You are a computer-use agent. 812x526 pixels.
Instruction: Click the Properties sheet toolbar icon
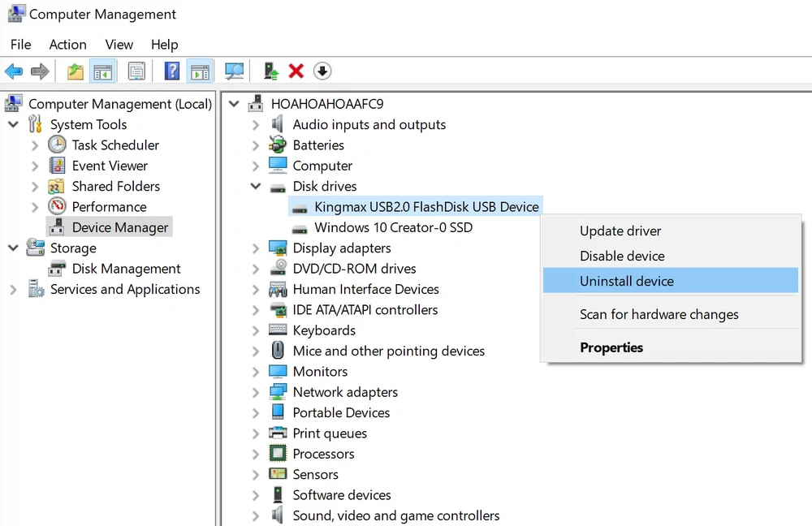(136, 71)
